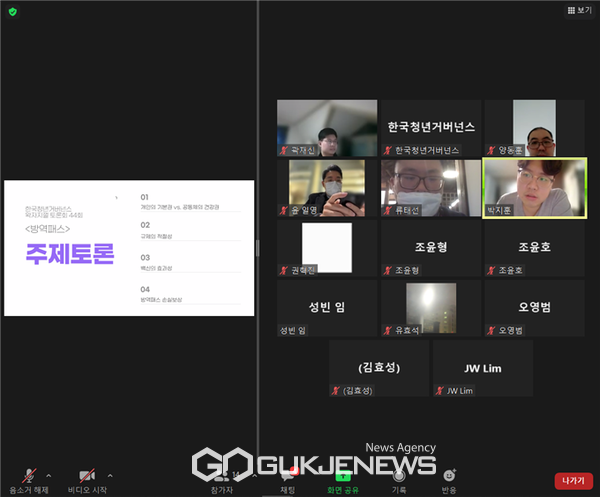Screen dimensions: 600x497
Task: Select the 양동훈 video tile
Action: point(535,128)
